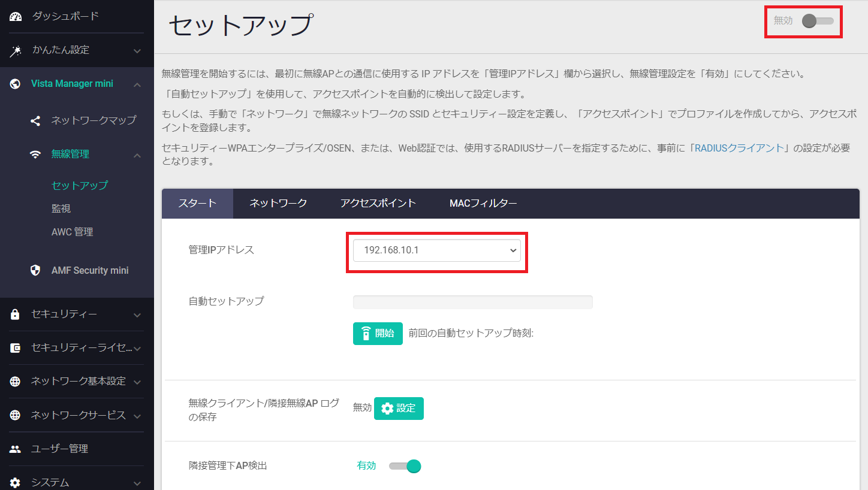This screenshot has height=490, width=868.
Task: Open 監視 in the sidebar
Action: coord(61,208)
